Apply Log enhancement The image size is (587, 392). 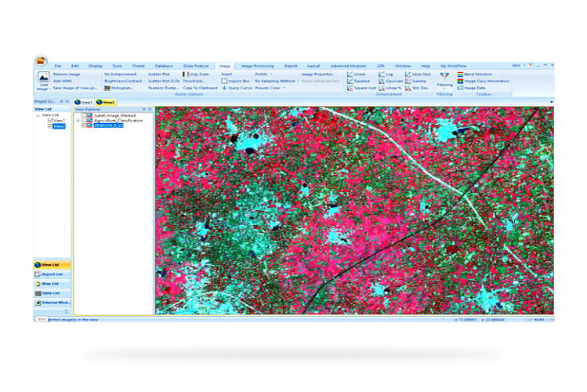coord(386,74)
